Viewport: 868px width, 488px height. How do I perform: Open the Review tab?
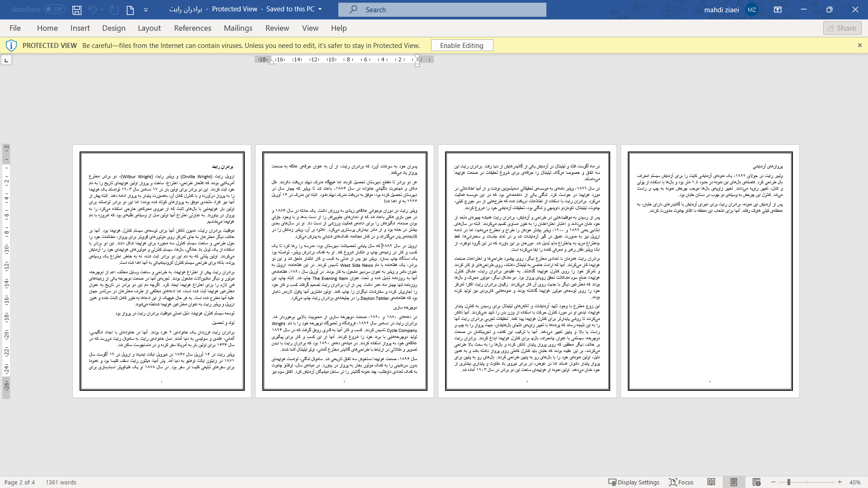277,28
